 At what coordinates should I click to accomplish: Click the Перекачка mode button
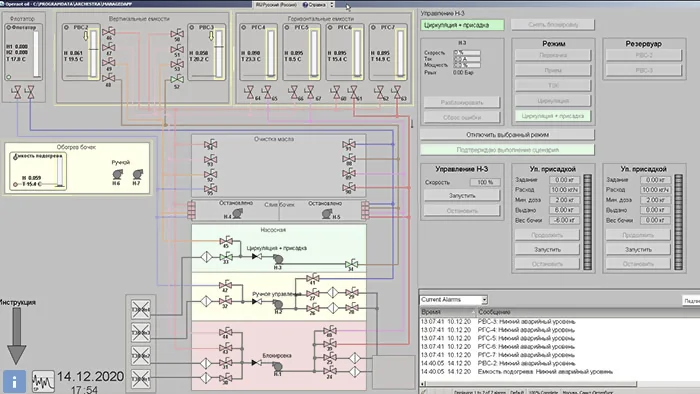[553, 55]
